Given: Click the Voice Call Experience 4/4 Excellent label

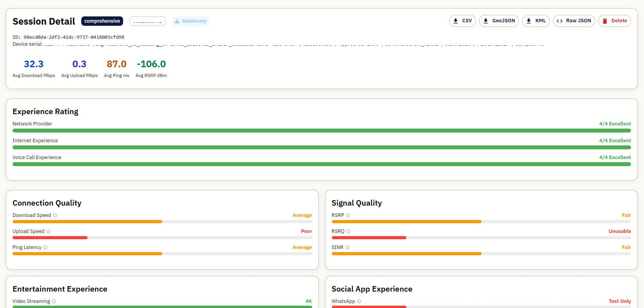Looking at the screenshot, I should 615,158.
